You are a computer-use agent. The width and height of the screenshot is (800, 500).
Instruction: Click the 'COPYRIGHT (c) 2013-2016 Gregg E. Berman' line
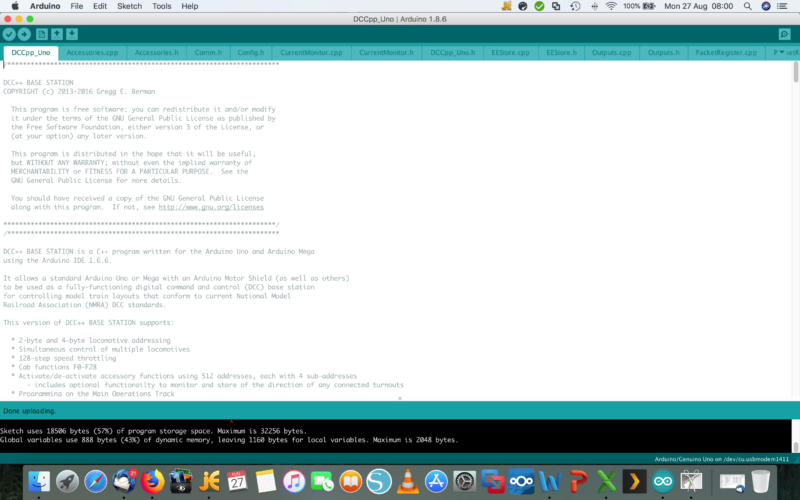click(79, 91)
